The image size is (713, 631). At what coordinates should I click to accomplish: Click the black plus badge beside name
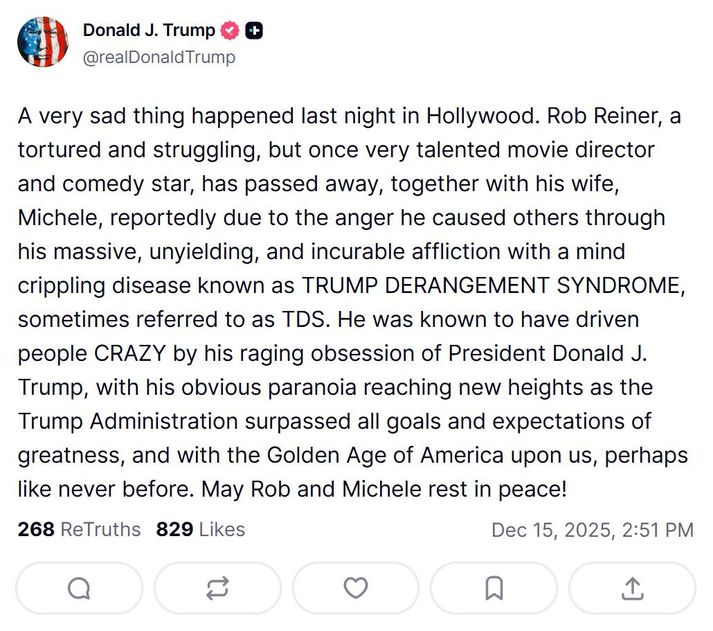[x=255, y=31]
